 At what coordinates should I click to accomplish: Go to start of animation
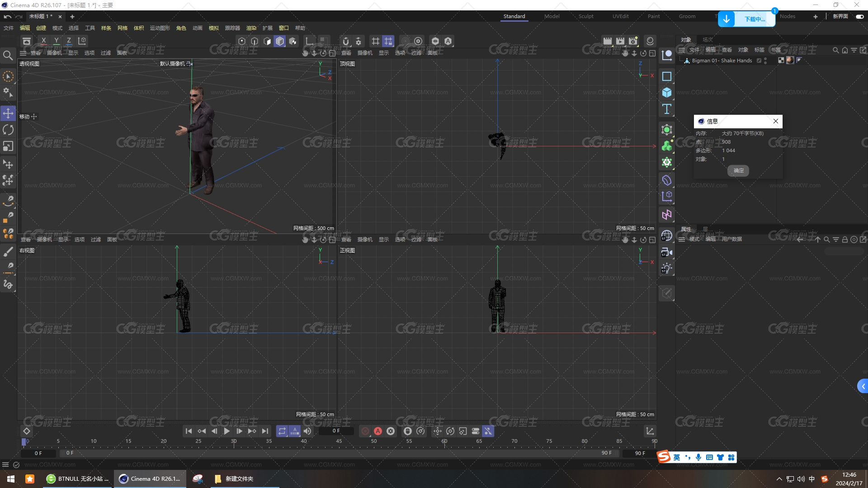click(189, 431)
